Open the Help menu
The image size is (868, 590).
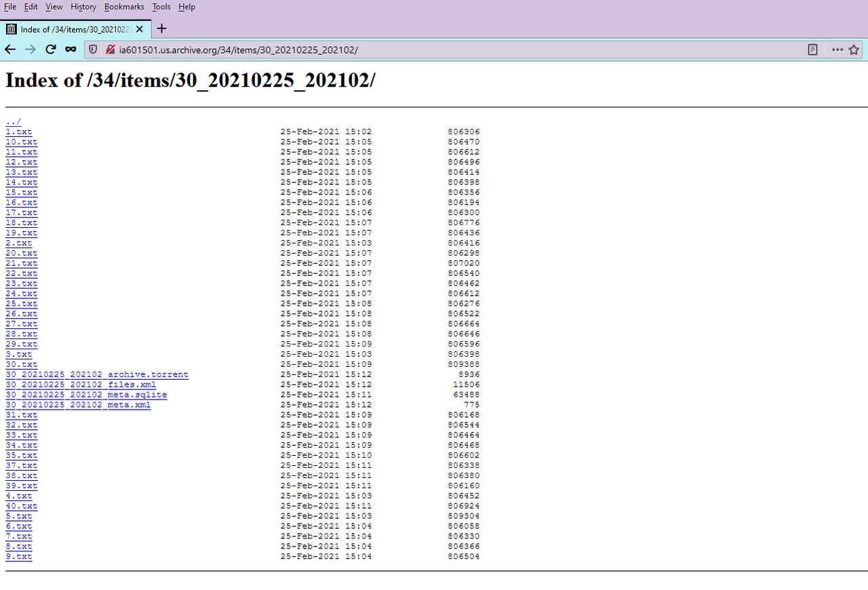(186, 7)
